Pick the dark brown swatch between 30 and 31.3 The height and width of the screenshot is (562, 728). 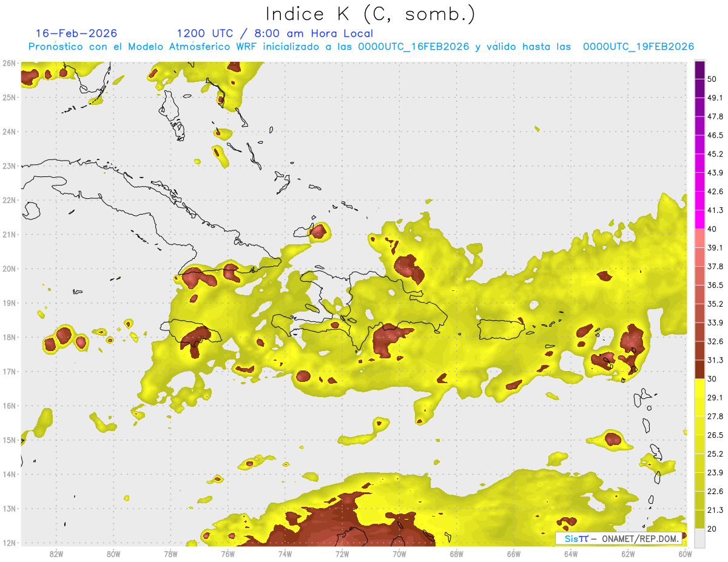[699, 370]
